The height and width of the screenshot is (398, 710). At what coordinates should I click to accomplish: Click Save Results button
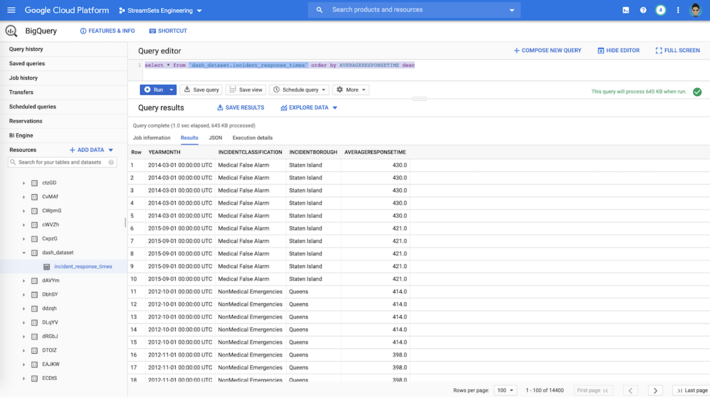pos(240,108)
